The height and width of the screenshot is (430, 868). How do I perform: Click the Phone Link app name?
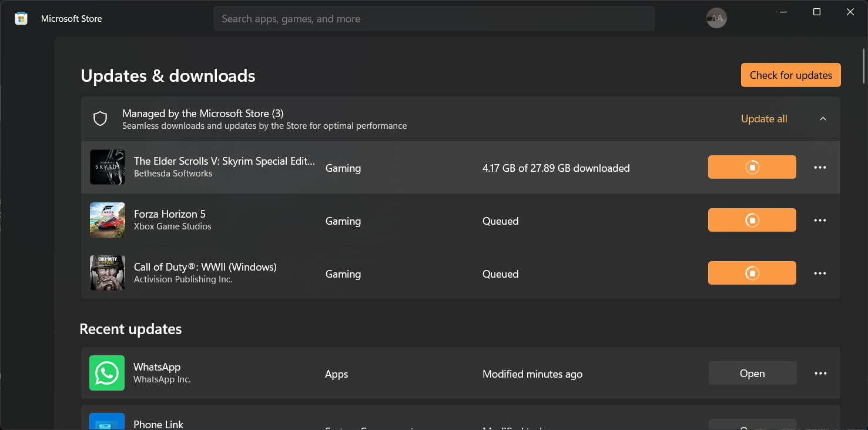tap(158, 424)
